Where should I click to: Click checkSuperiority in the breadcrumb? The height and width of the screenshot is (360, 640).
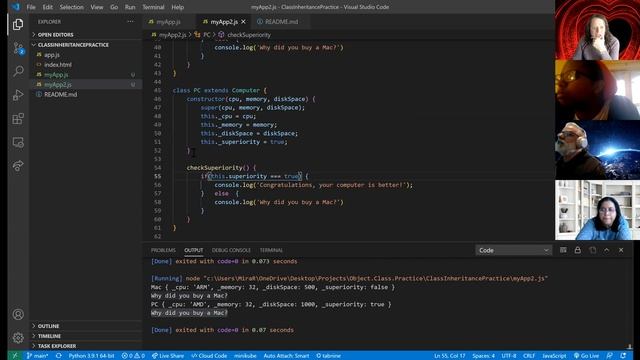click(x=249, y=35)
